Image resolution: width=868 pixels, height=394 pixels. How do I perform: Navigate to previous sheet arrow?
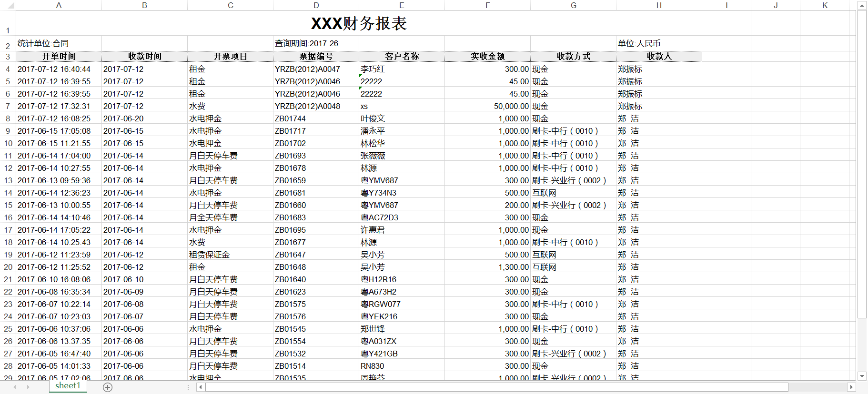15,387
